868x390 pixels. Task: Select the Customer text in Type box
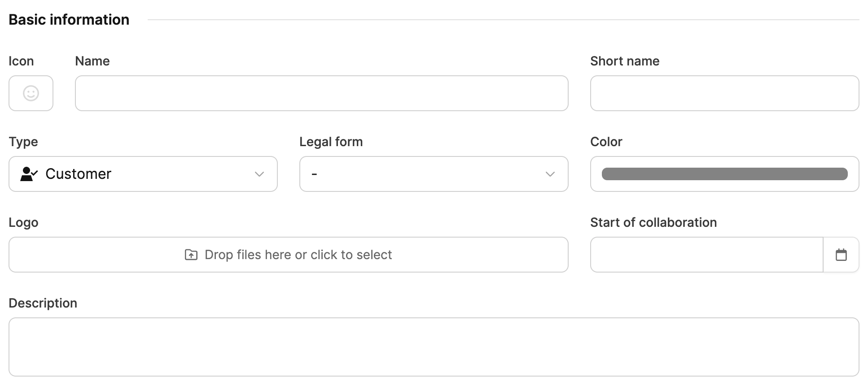pyautogui.click(x=78, y=174)
